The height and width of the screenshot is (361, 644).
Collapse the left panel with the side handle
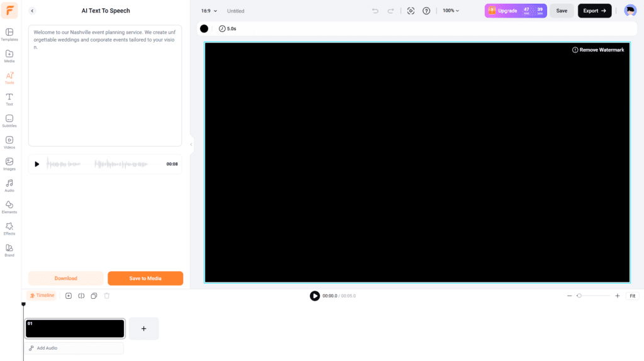coord(191,144)
